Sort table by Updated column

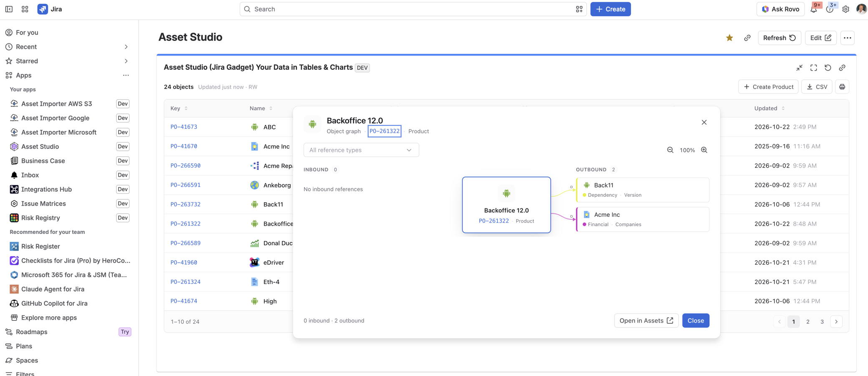click(x=769, y=108)
